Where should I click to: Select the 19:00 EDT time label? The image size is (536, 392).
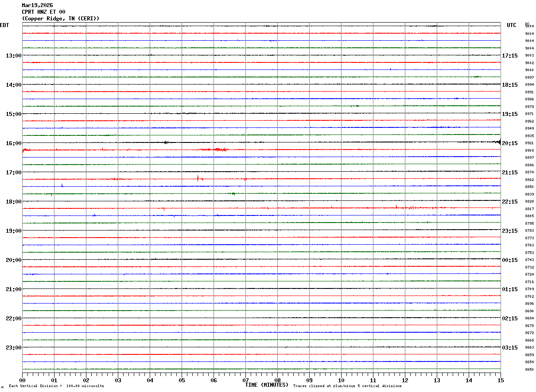coord(14,231)
